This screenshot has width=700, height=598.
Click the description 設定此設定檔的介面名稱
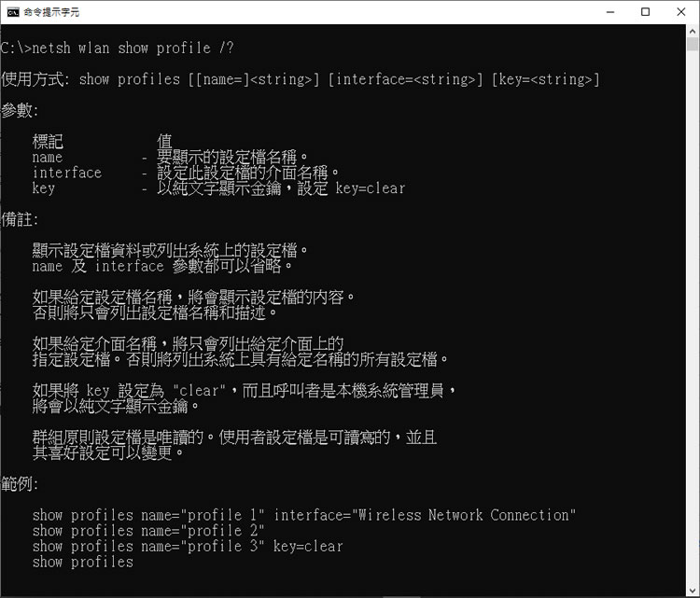[247, 173]
